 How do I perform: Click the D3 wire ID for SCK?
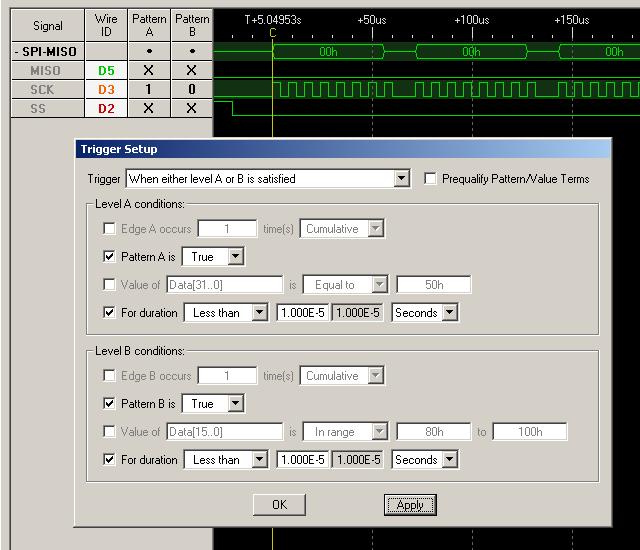(106, 89)
